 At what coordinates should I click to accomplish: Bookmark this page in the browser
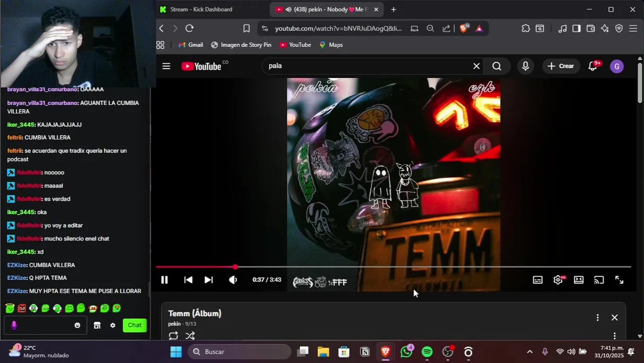point(246,28)
